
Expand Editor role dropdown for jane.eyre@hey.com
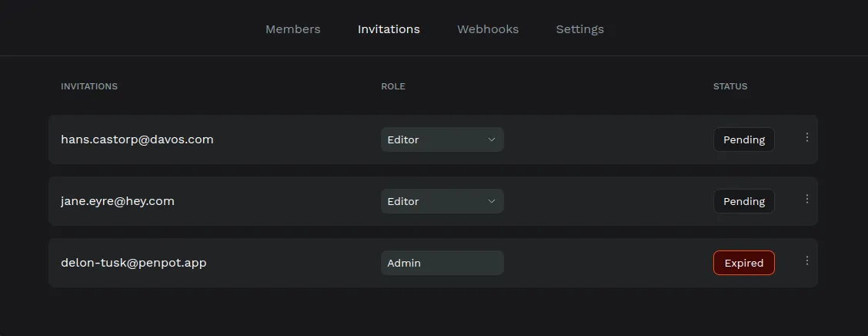pos(441,201)
